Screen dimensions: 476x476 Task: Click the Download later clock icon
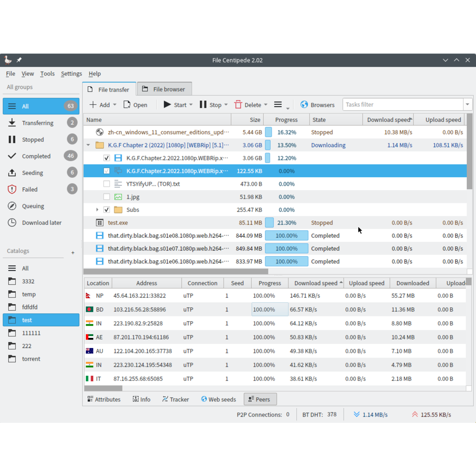click(12, 223)
